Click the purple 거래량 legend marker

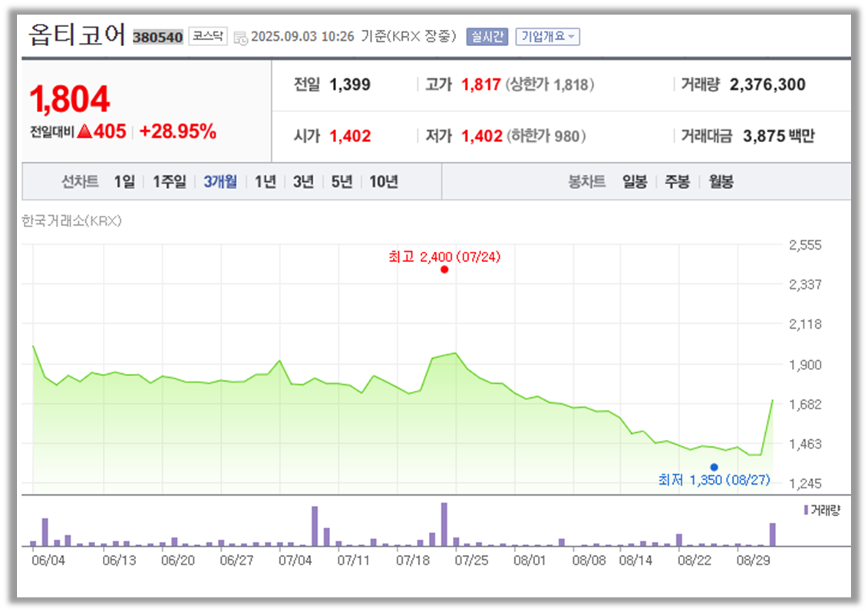[806, 510]
